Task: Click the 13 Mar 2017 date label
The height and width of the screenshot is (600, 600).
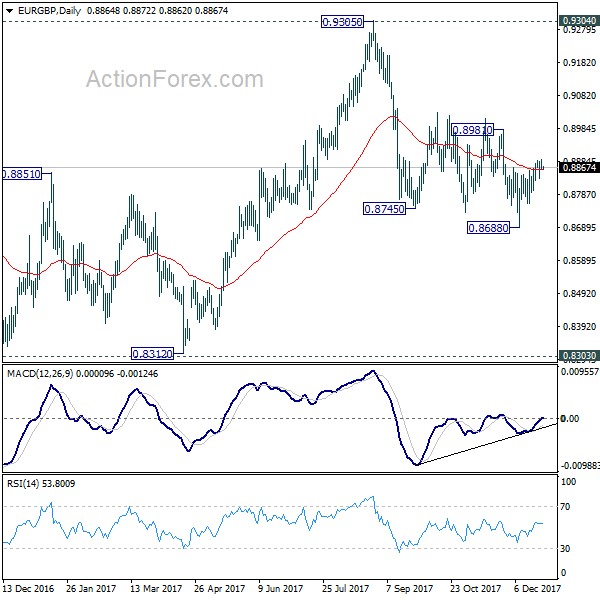Action: [x=156, y=588]
